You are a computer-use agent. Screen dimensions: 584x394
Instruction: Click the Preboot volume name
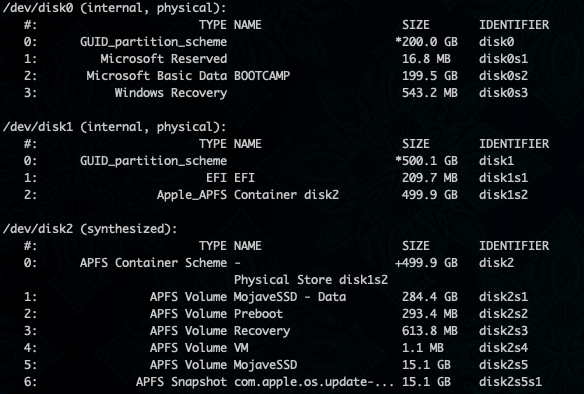click(x=258, y=314)
